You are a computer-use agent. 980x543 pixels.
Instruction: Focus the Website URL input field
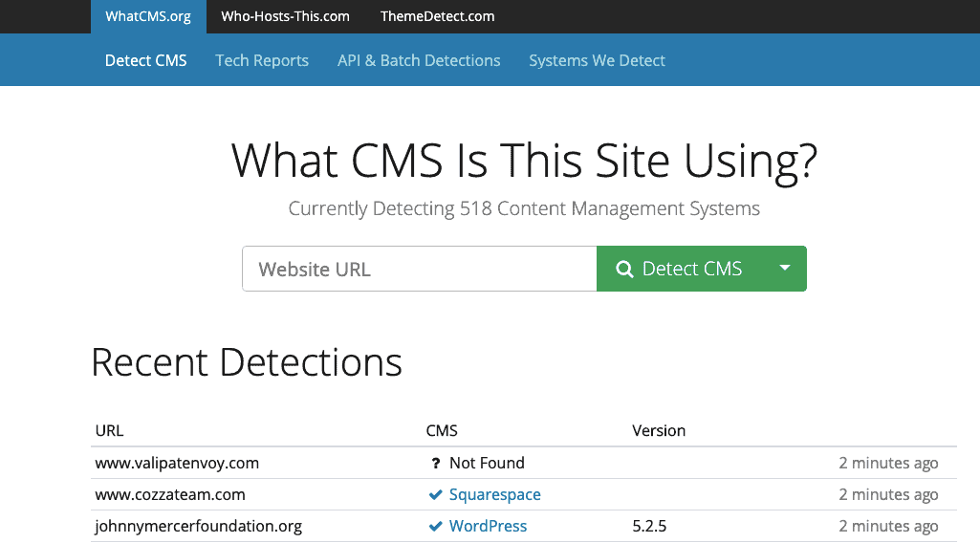tap(420, 269)
